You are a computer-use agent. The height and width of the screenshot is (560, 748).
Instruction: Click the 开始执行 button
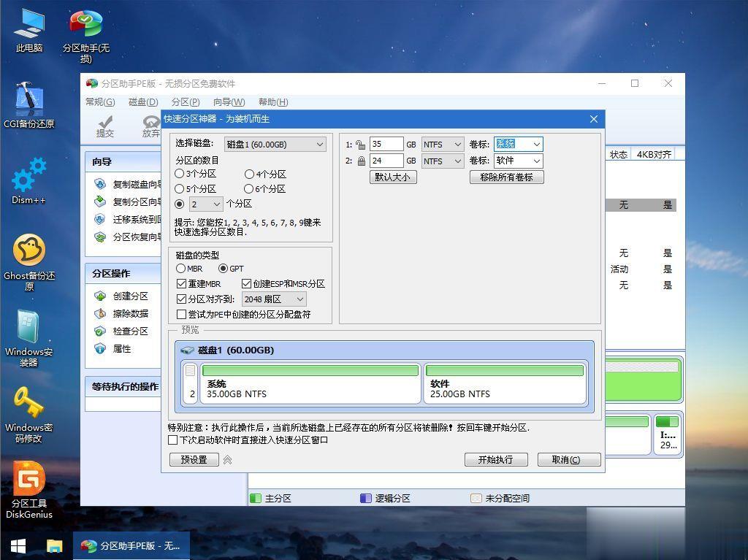496,460
